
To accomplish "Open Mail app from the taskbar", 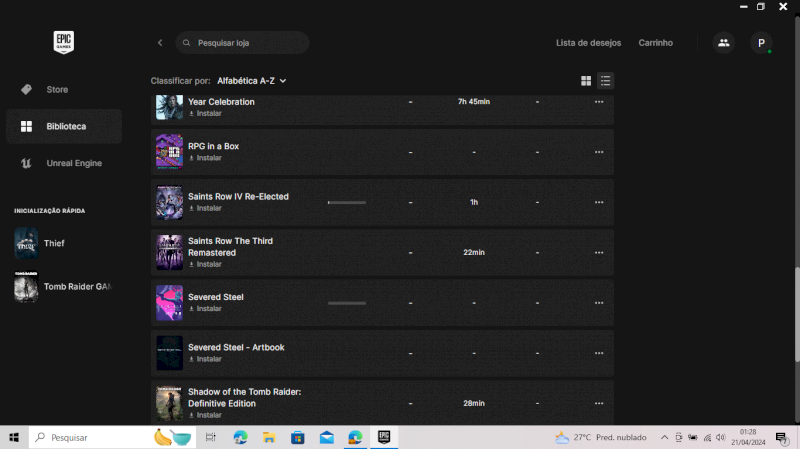I will (x=327, y=437).
